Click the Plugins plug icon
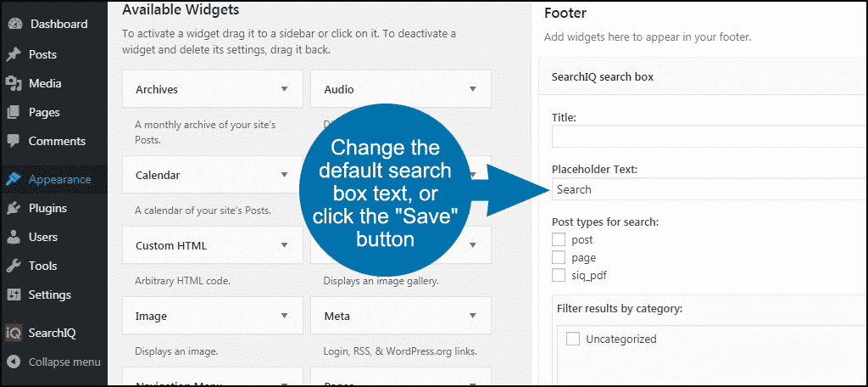Screen dimensions: 868x387 click(x=14, y=208)
